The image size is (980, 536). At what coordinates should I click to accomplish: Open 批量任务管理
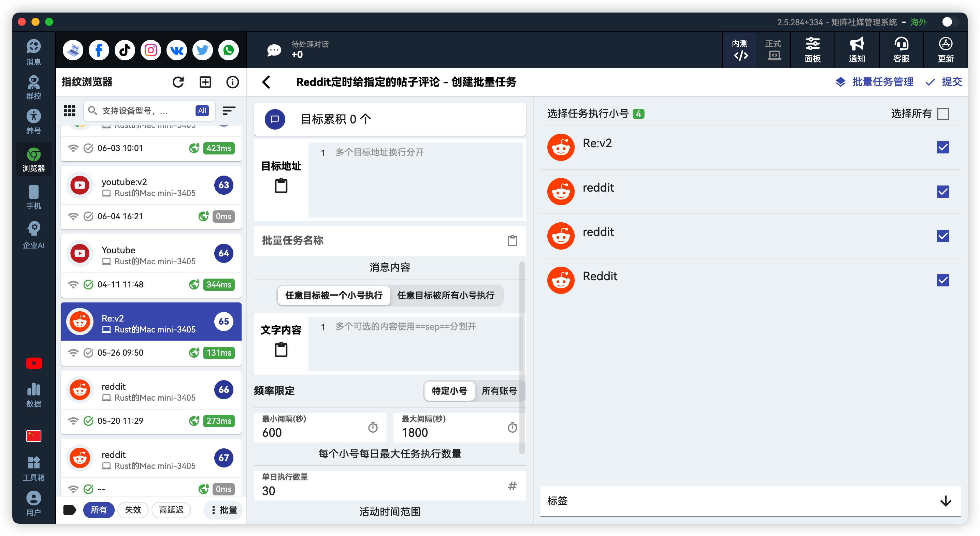click(874, 82)
